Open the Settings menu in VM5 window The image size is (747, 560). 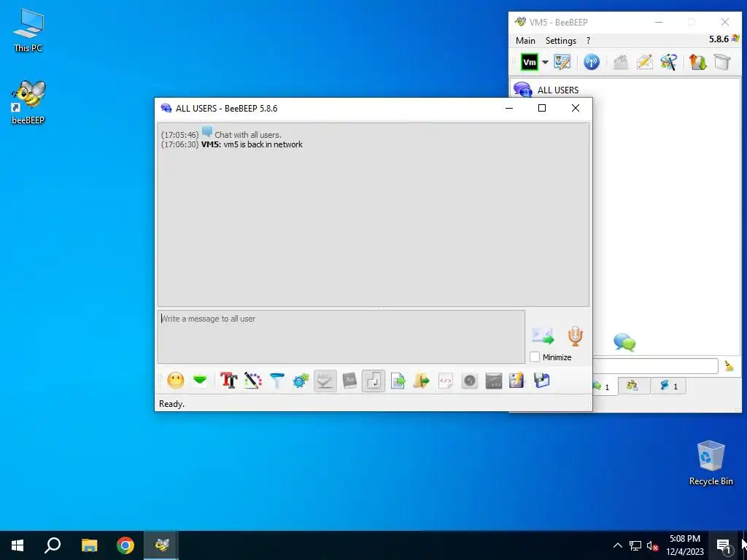pyautogui.click(x=561, y=41)
